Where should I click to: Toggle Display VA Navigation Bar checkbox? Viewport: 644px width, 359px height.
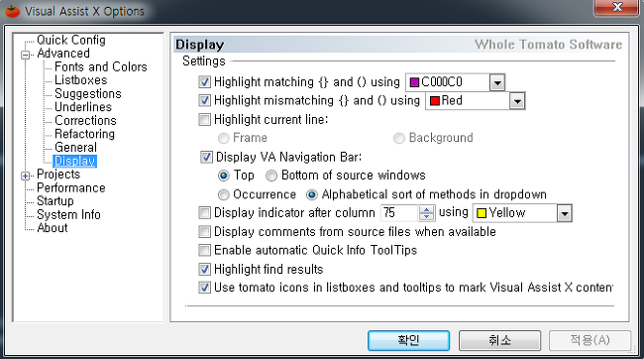(x=206, y=157)
